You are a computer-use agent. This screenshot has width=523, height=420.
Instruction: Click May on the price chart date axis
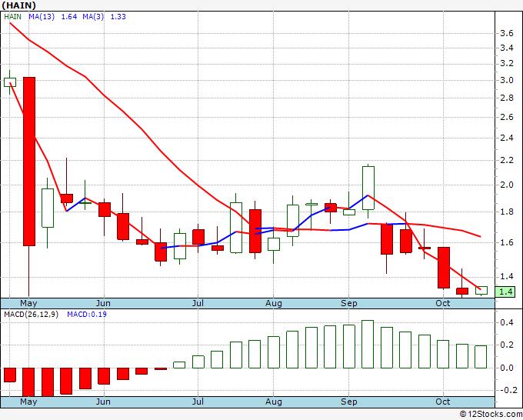[28, 303]
